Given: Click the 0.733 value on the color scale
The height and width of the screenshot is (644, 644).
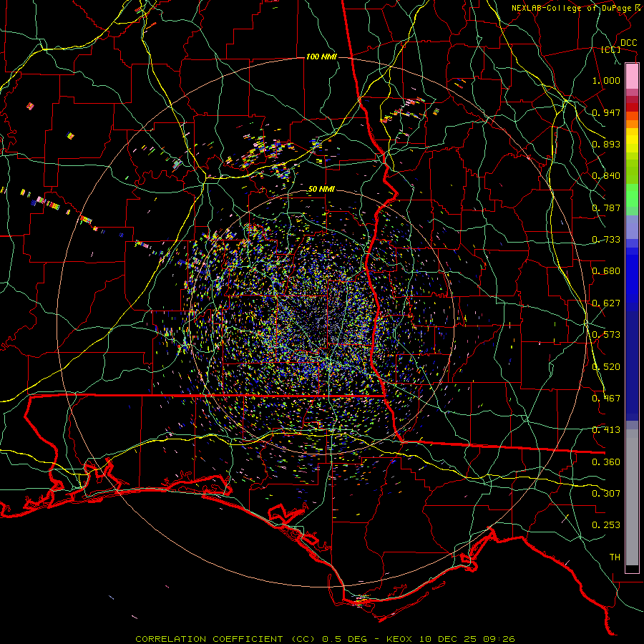Looking at the screenshot, I should tap(606, 240).
